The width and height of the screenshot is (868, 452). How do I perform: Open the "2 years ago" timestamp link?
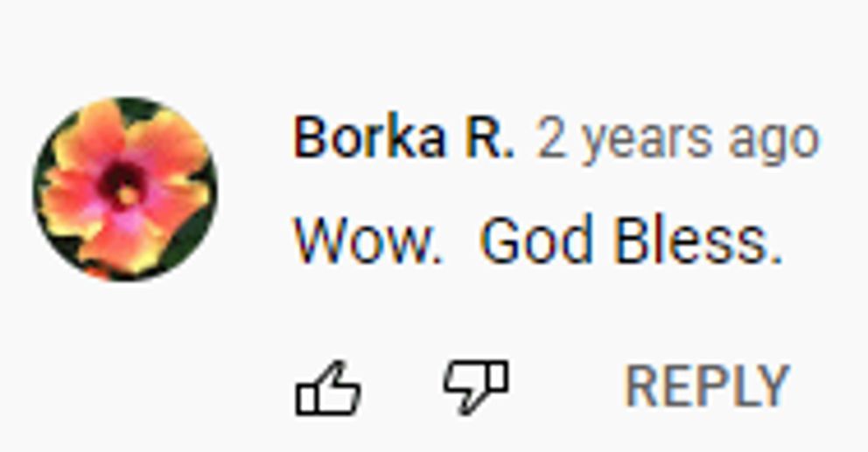tap(678, 141)
